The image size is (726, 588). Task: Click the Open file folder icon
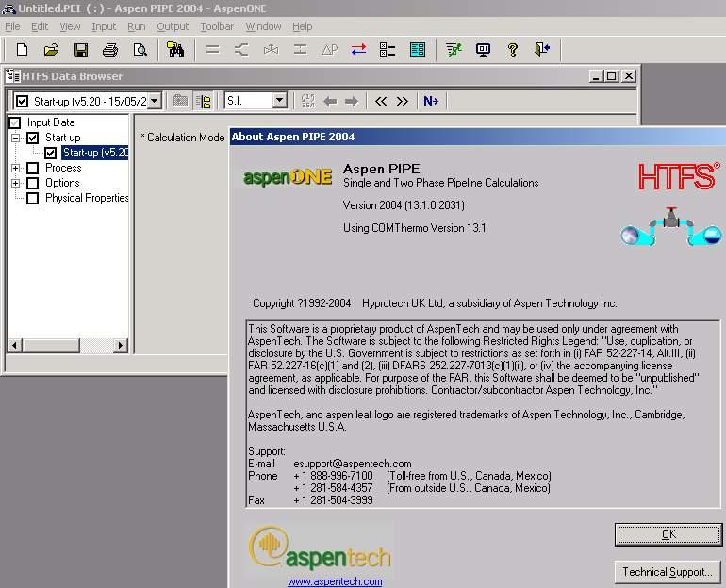coord(52,49)
